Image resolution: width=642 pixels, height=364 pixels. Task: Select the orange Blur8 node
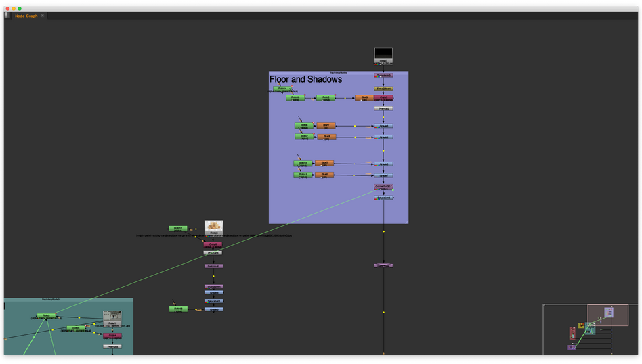pos(326,137)
